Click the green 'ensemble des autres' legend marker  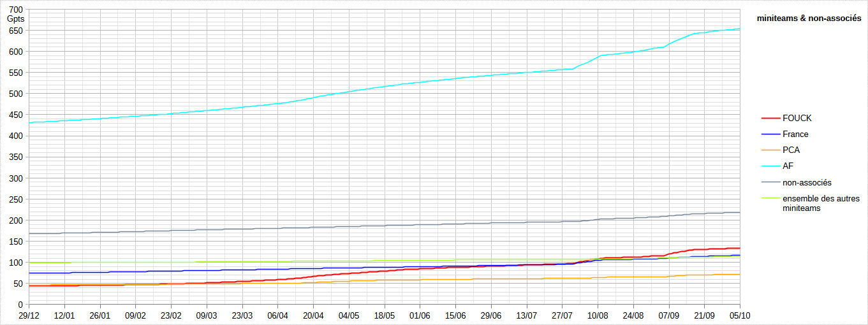(x=770, y=198)
